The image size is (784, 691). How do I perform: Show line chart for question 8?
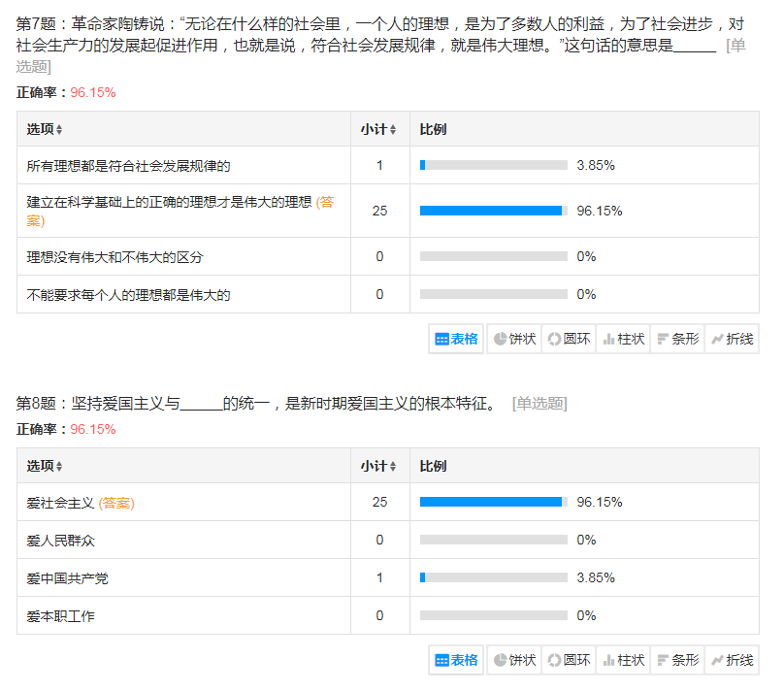click(x=732, y=660)
